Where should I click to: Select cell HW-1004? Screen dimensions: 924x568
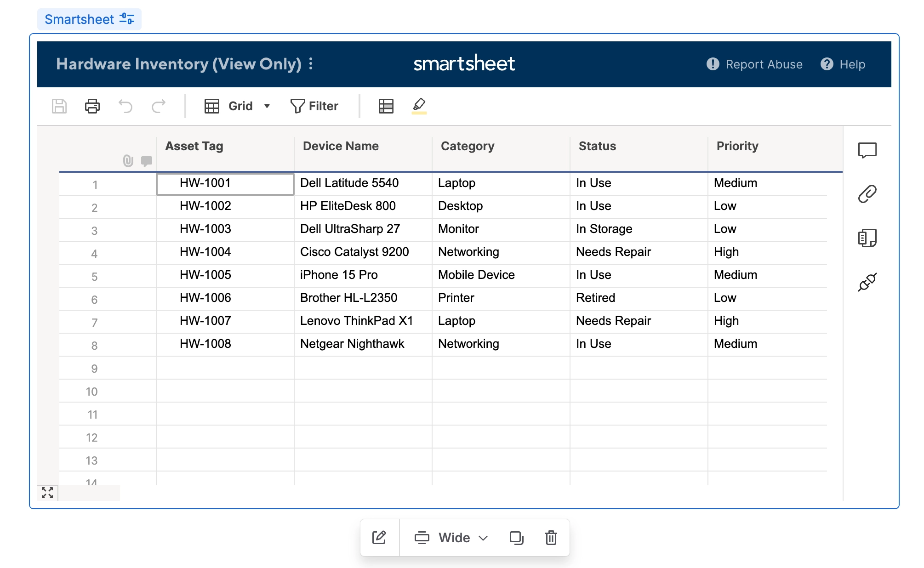click(x=225, y=253)
